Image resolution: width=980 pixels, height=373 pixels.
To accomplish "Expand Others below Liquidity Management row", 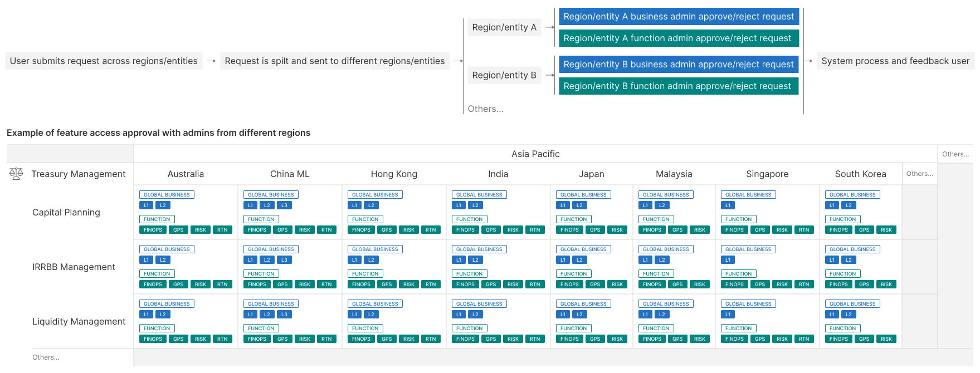I will (x=46, y=357).
